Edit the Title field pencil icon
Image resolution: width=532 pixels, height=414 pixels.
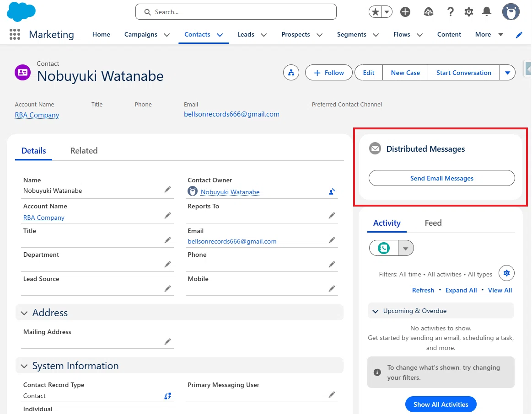click(167, 240)
